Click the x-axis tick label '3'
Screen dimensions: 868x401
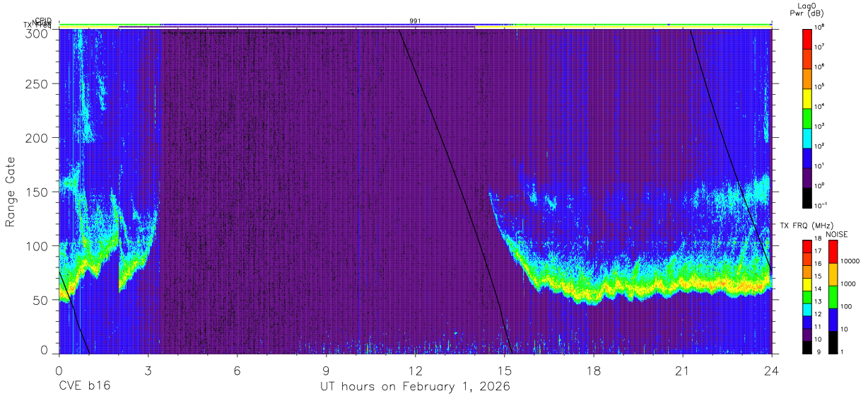click(148, 370)
